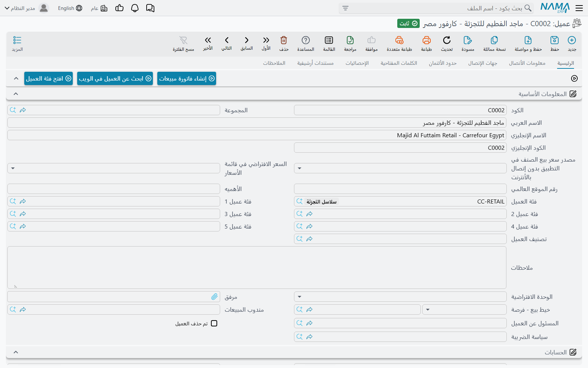Open the القائمة (List) toolbar icon
The height and width of the screenshot is (368, 588).
click(329, 40)
